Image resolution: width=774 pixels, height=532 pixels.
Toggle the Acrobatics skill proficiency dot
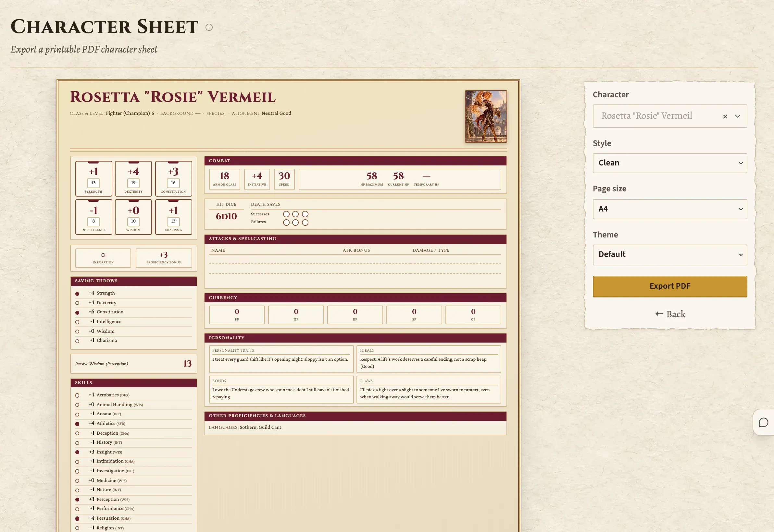[x=77, y=395]
